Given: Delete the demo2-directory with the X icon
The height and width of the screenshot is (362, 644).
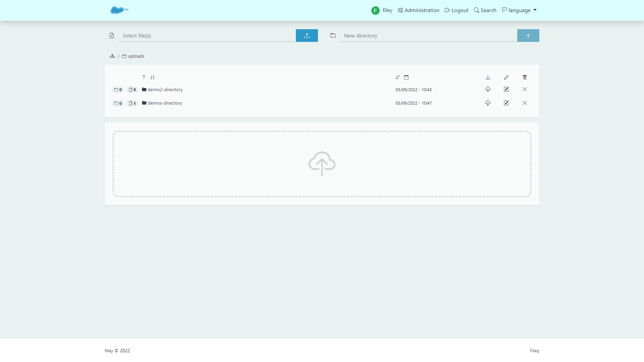Looking at the screenshot, I should click(x=525, y=89).
